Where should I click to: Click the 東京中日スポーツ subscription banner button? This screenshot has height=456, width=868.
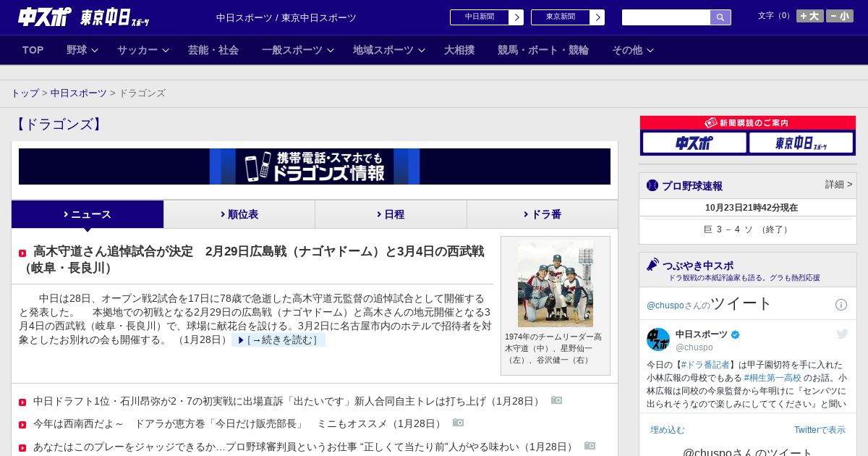[801, 143]
